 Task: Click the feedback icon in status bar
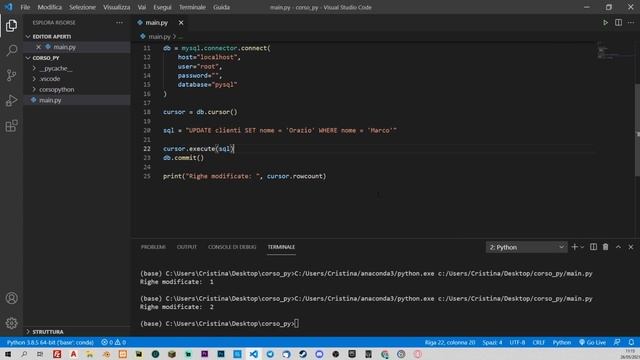coord(617,342)
